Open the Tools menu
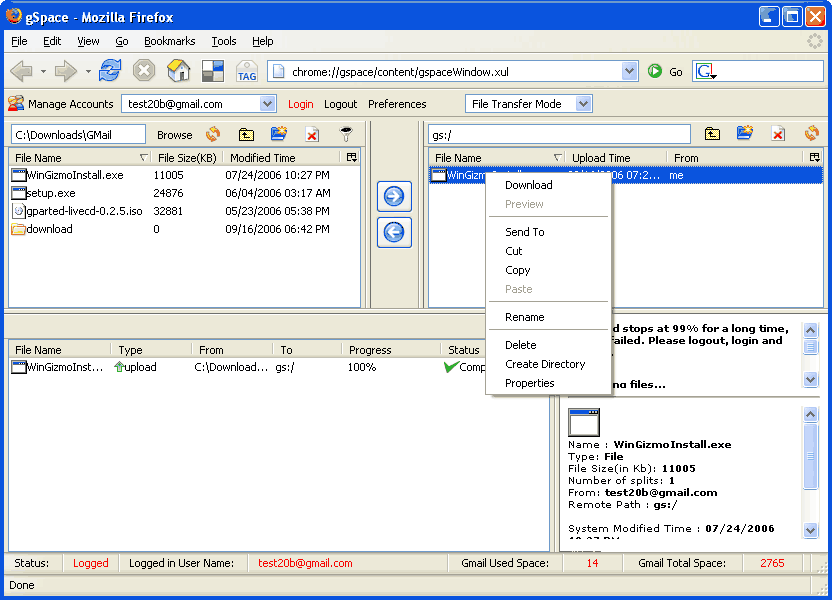The height and width of the screenshot is (600, 832). point(223,41)
